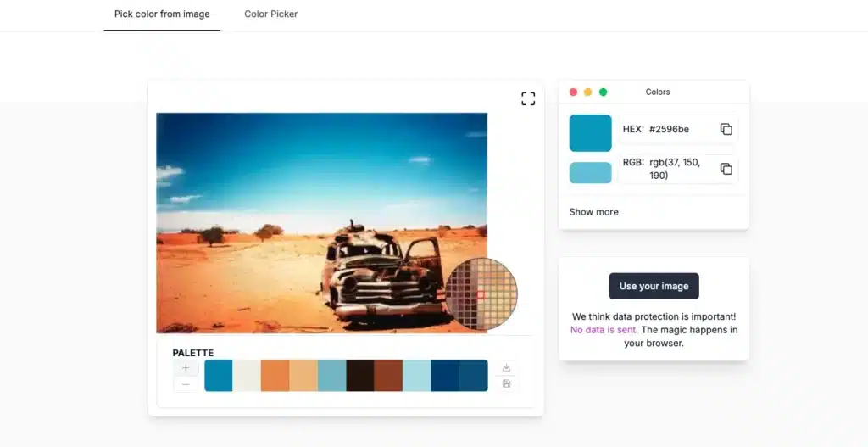
Task: Pick the light peach palette swatch
Action: (303, 376)
